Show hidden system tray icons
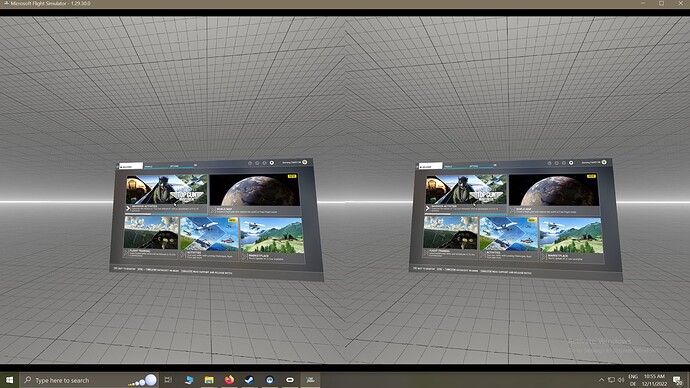Image resolution: width=690 pixels, height=388 pixels. tap(601, 380)
